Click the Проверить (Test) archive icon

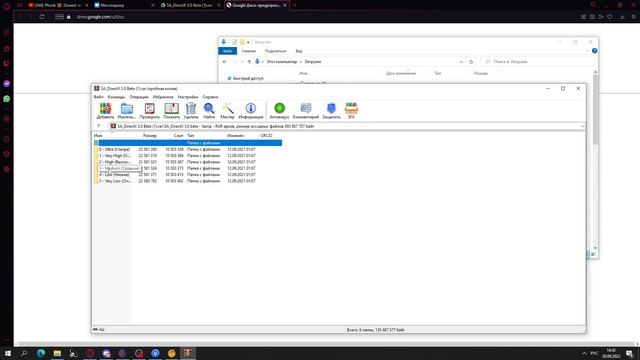(x=149, y=111)
